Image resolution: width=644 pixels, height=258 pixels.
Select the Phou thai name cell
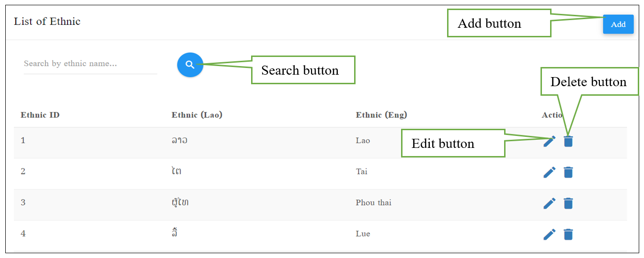point(374,202)
